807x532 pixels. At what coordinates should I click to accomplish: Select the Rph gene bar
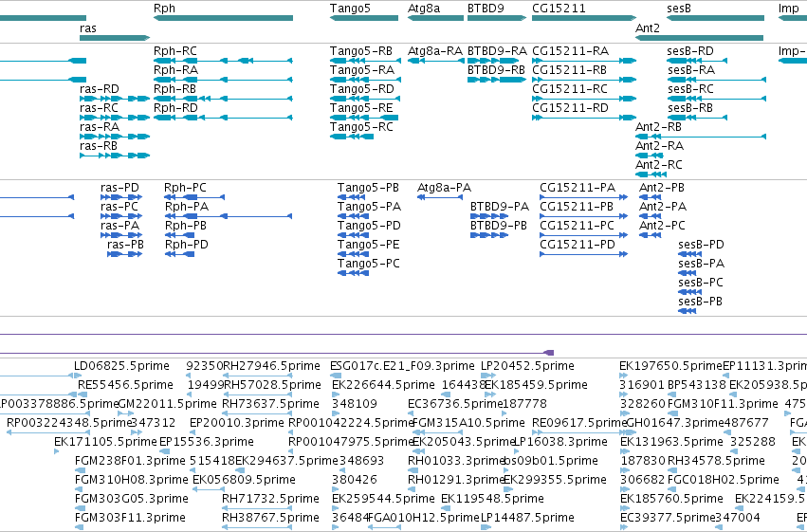[223, 18]
